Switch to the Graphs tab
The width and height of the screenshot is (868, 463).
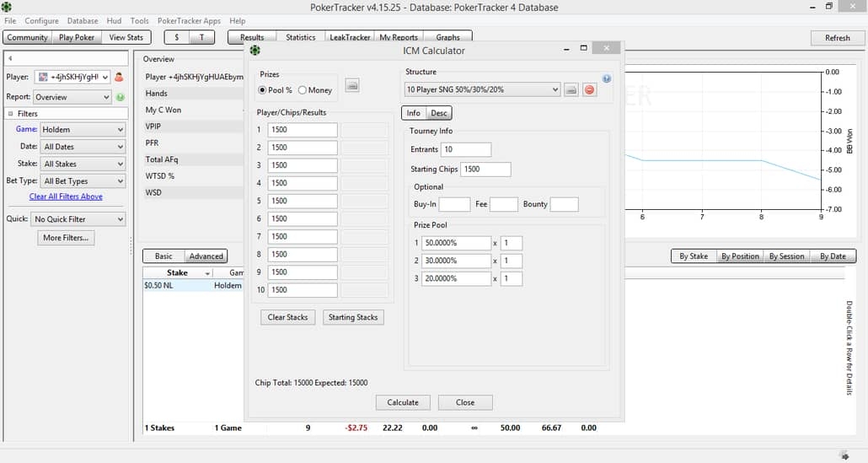click(447, 38)
